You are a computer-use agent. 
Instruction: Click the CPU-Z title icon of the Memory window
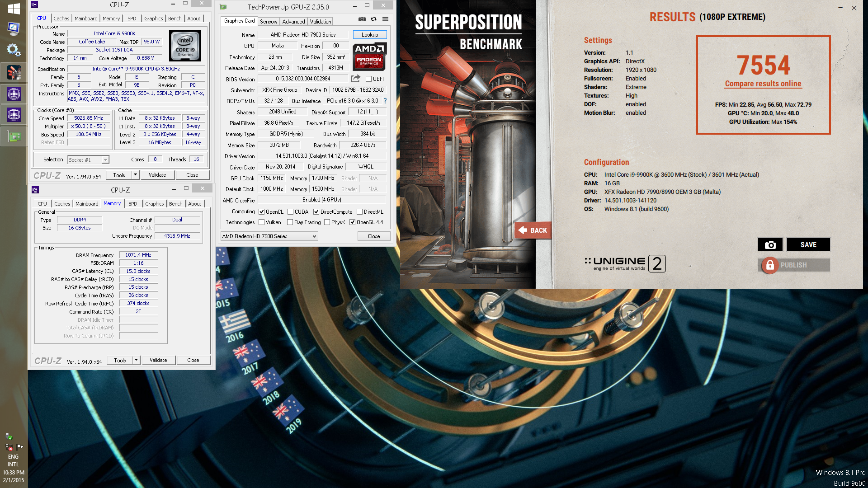pos(35,190)
